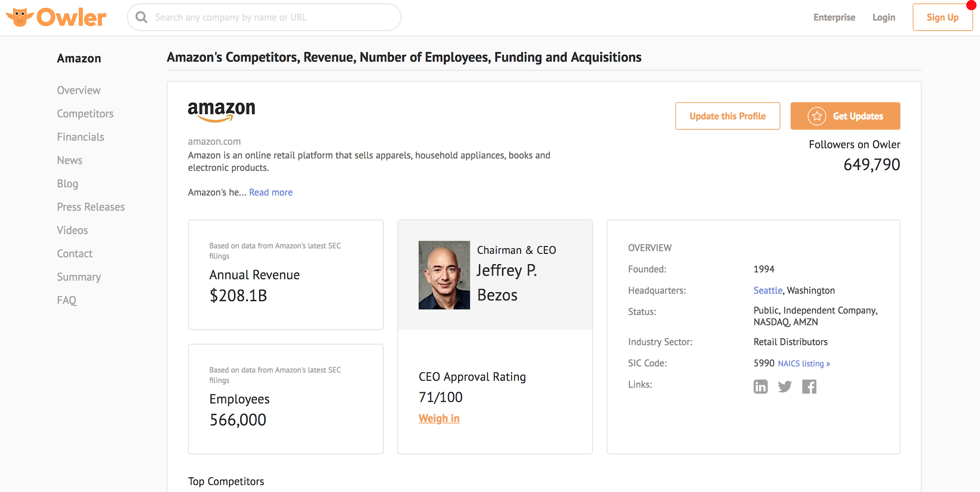This screenshot has height=492, width=980.
Task: Open FAQ in sidebar
Action: click(67, 300)
